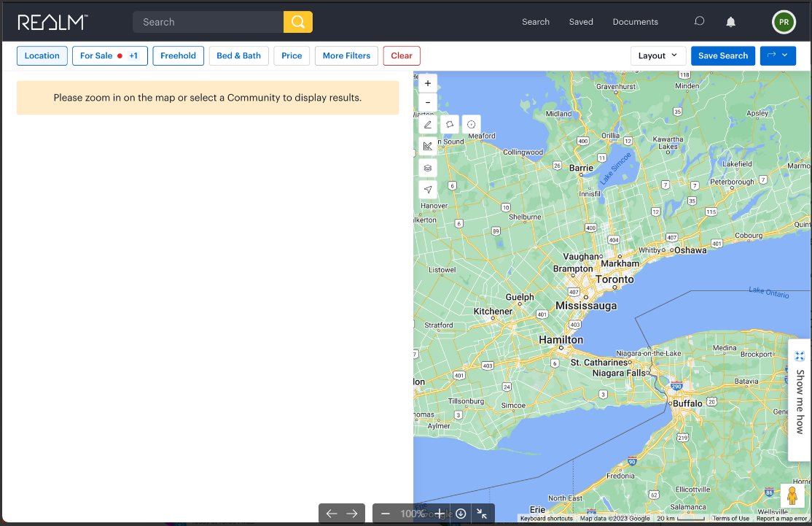Image resolution: width=812 pixels, height=526 pixels.
Task: Click the Save Search button
Action: 722,56
